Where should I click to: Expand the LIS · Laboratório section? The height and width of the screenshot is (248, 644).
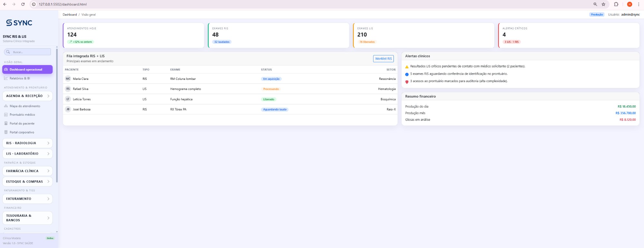[x=27, y=154]
